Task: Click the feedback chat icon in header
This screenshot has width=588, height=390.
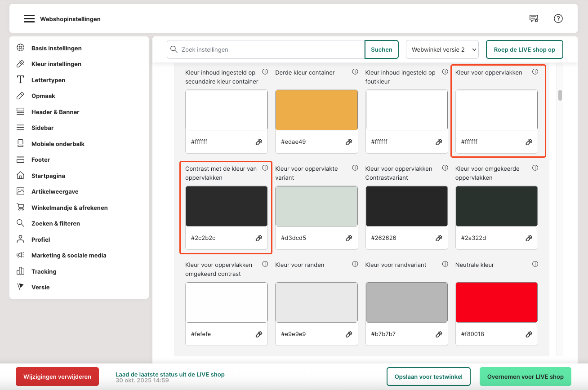Action: (x=534, y=18)
